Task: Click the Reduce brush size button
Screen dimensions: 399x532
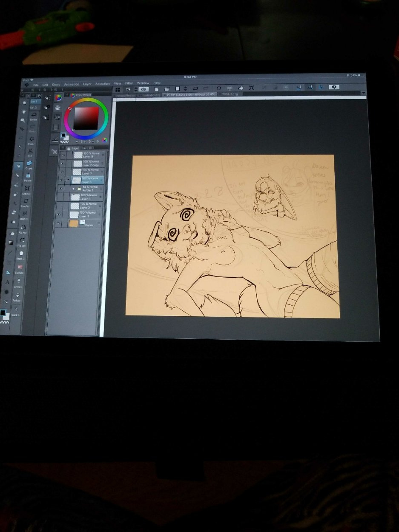Action: pyautogui.click(x=17, y=296)
